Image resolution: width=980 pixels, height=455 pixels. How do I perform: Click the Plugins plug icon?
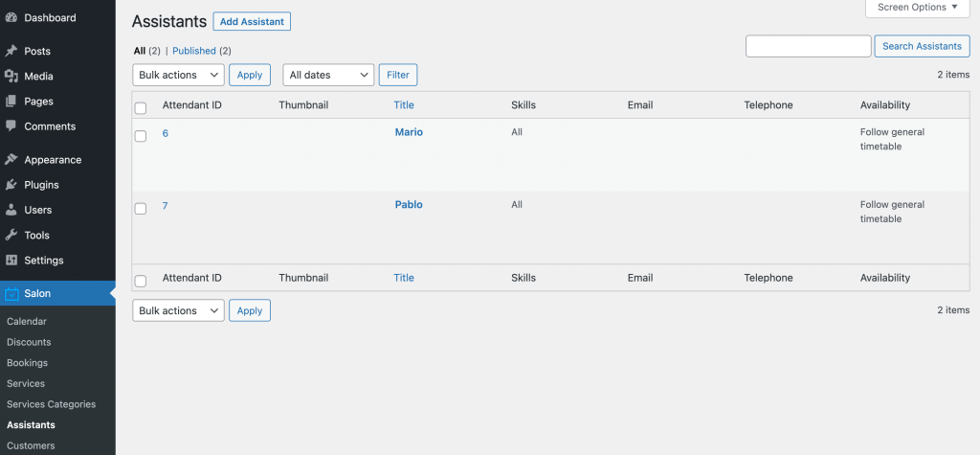pyautogui.click(x=11, y=185)
